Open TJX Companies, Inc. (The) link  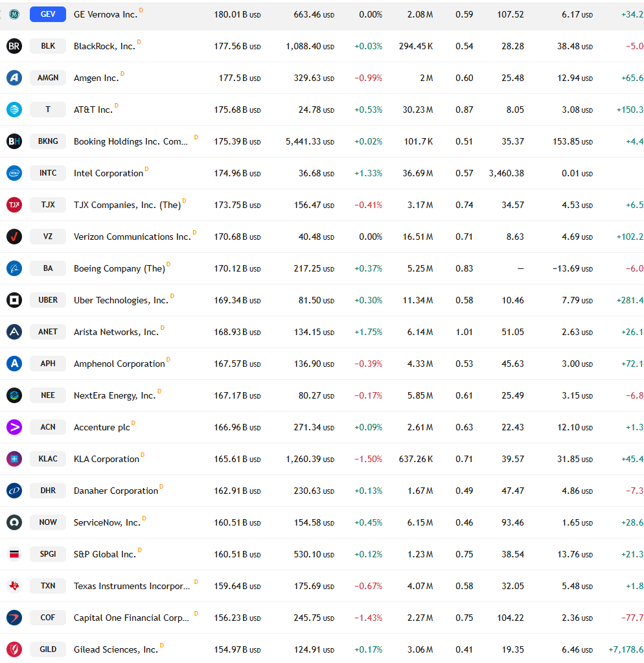tap(127, 205)
